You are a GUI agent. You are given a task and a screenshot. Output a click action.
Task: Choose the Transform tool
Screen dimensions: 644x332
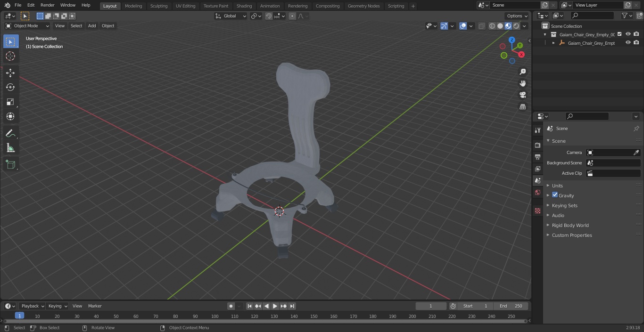[10, 116]
